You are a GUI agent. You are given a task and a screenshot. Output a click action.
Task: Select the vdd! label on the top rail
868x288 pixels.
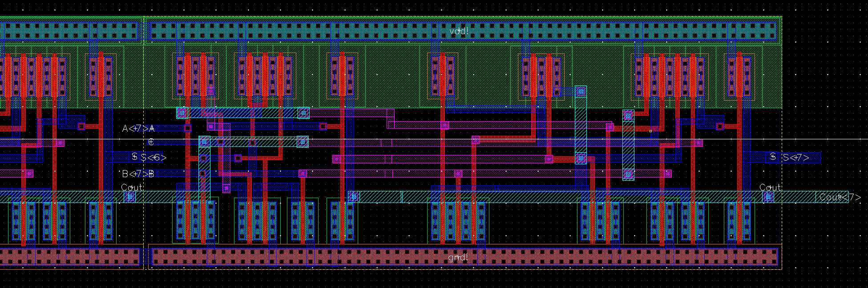coord(459,31)
